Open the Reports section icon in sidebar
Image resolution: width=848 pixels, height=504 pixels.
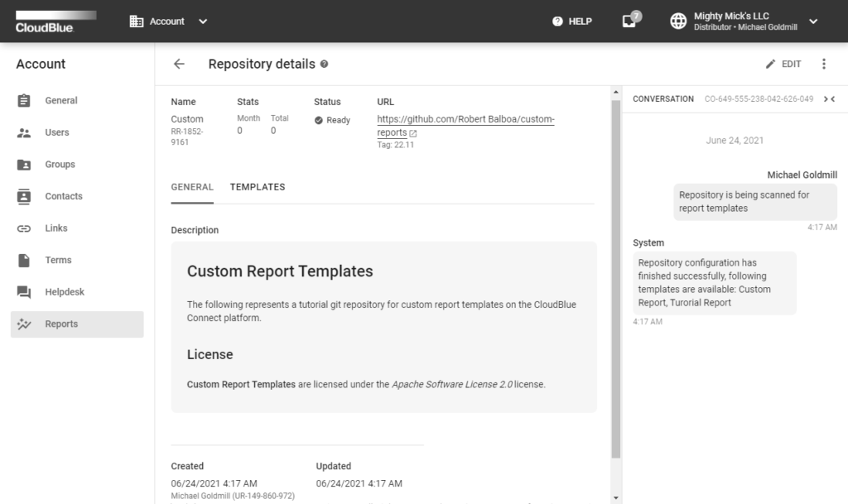26,324
